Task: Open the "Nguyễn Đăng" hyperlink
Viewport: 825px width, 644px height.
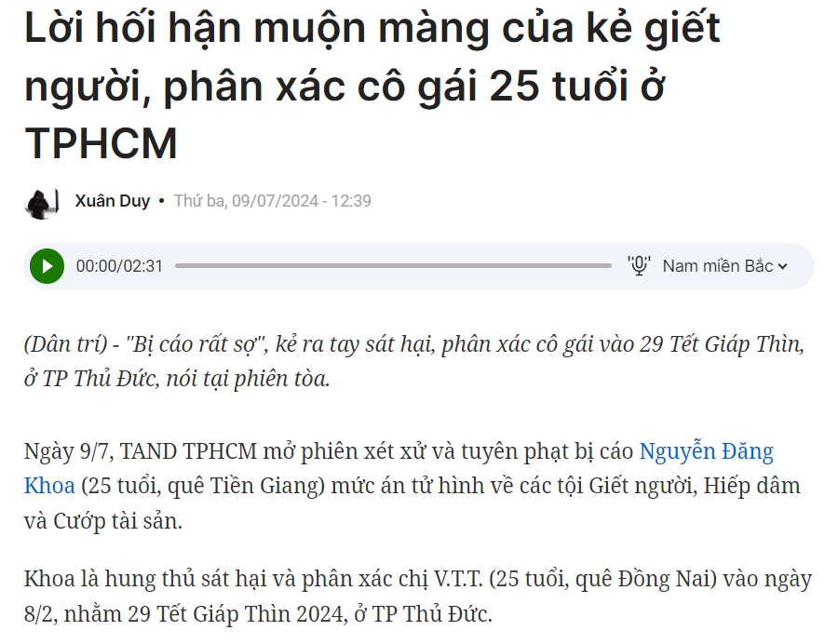Action: pyautogui.click(x=706, y=451)
